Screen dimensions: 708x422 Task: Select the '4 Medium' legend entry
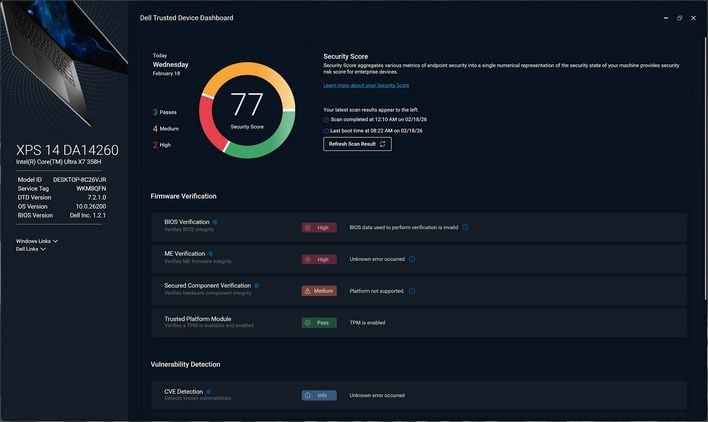click(x=166, y=129)
